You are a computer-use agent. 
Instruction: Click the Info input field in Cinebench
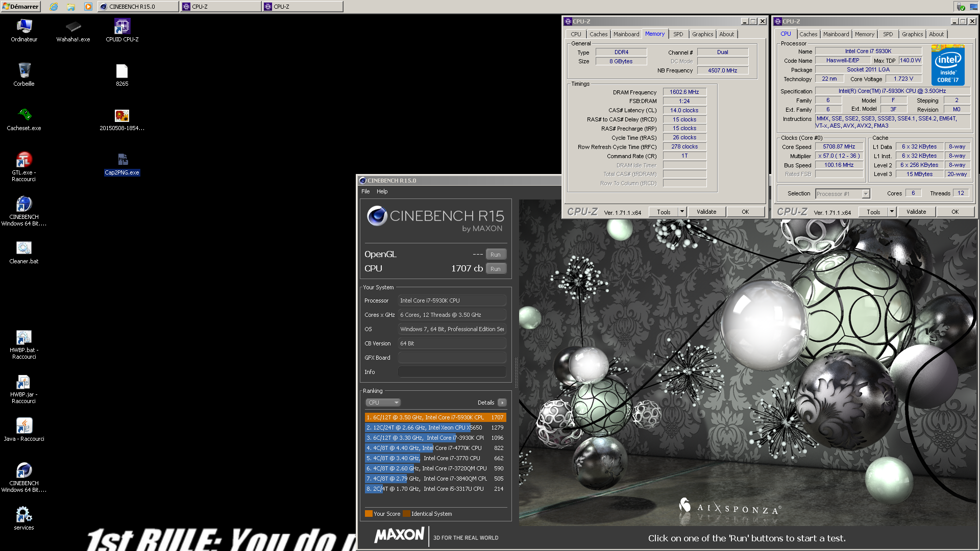tap(452, 372)
